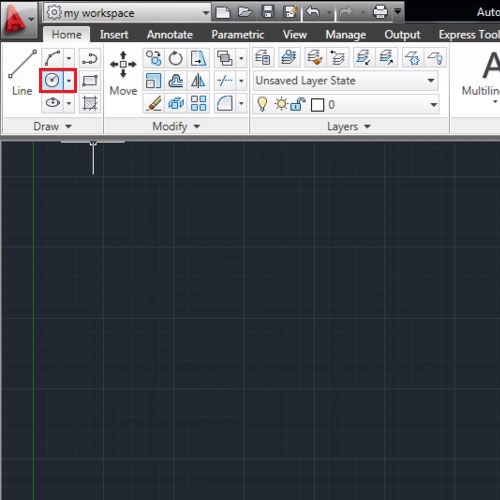Select the Rotate tool in Modify

(176, 59)
